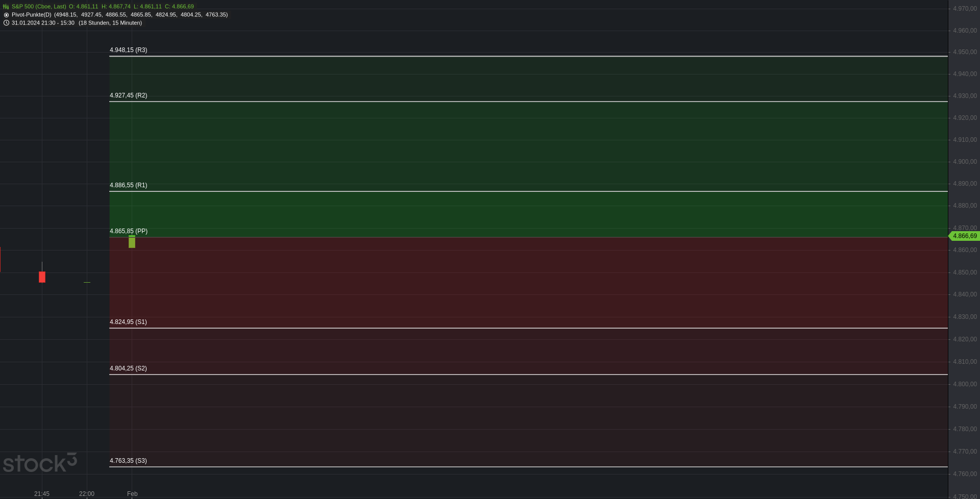Click the stock3 watermark logo

click(40, 463)
